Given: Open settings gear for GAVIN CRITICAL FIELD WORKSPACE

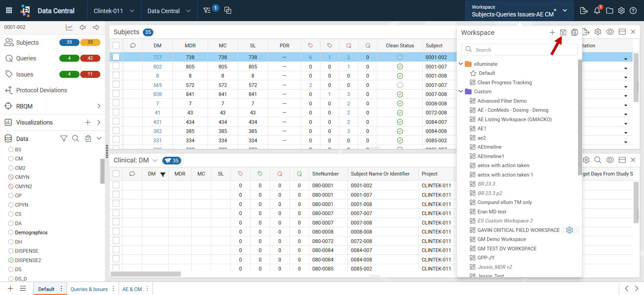Looking at the screenshot, I should coord(570,230).
